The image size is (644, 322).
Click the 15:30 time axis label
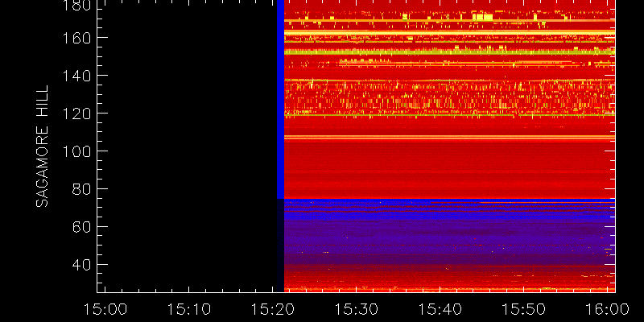(357, 309)
